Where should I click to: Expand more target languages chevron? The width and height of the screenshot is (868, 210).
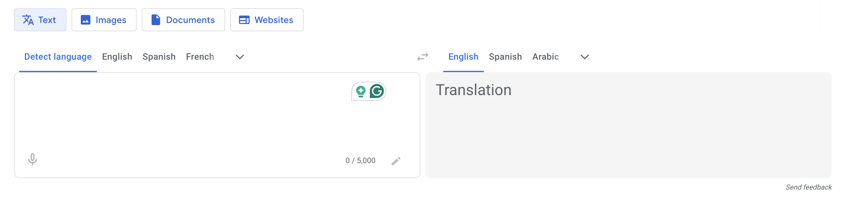[x=585, y=57]
